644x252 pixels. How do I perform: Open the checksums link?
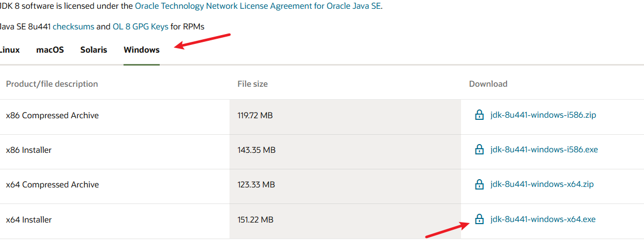73,26
